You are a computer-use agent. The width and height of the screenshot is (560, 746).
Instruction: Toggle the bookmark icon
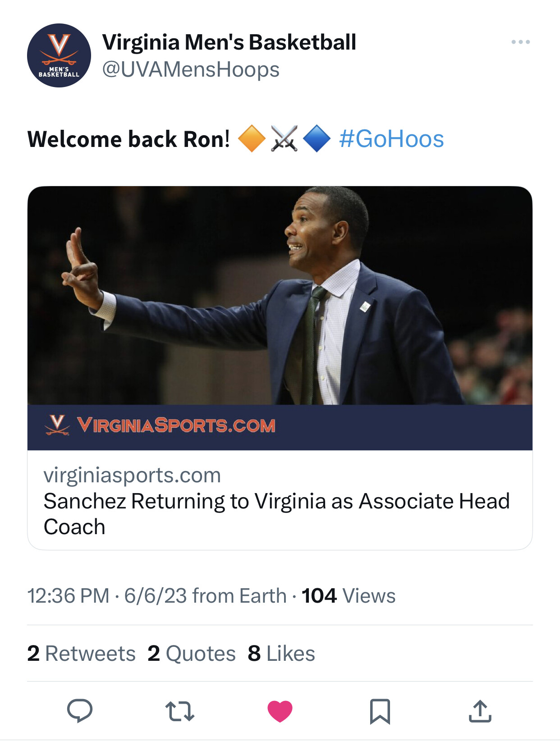coord(380,711)
